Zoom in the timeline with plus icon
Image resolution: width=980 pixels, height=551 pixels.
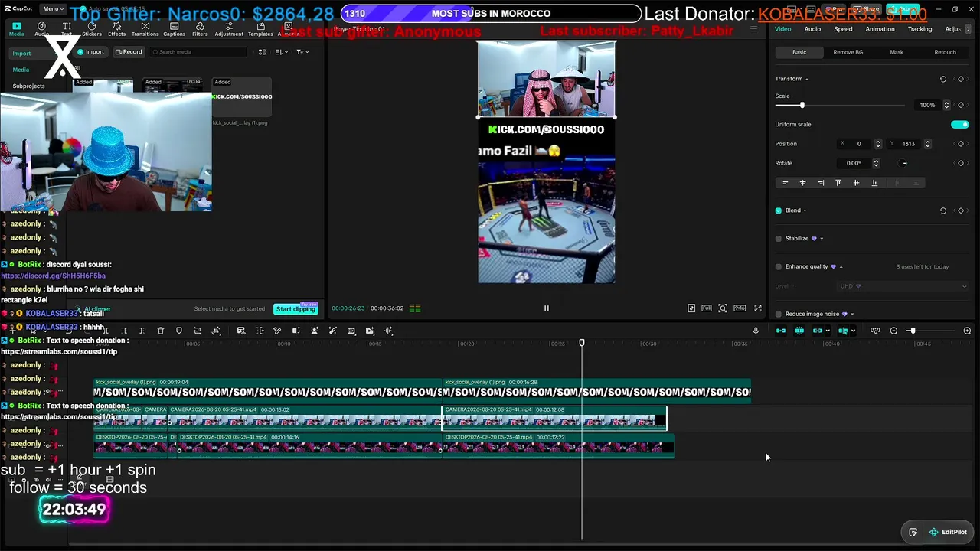click(x=967, y=331)
